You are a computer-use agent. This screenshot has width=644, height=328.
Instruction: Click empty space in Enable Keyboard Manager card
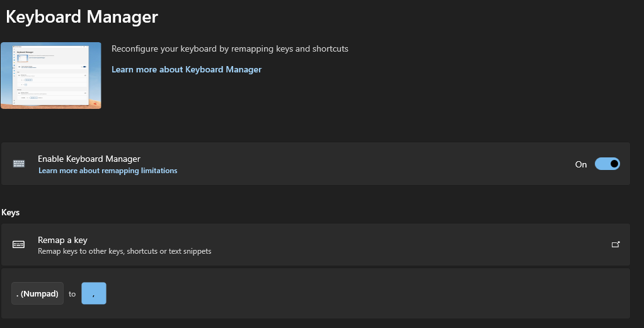[378, 164]
